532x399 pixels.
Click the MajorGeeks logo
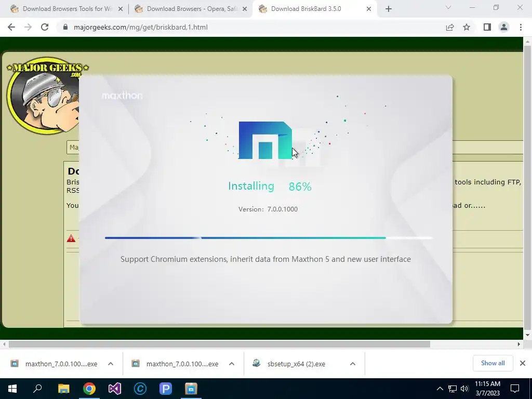47,96
